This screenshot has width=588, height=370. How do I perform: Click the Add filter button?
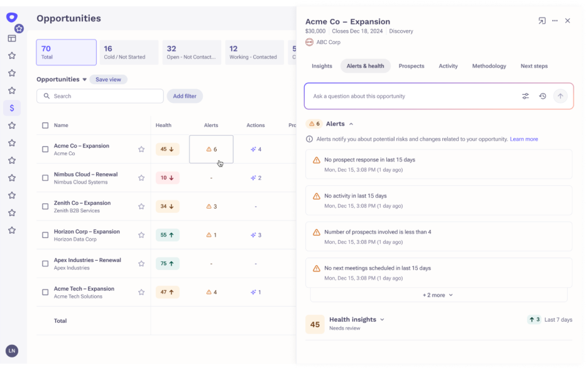point(185,96)
